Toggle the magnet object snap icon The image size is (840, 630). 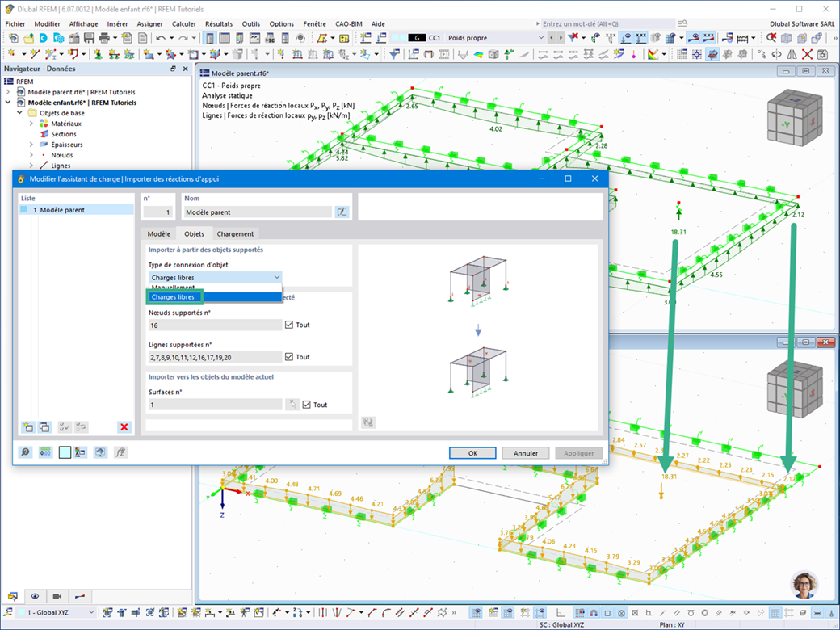point(594,612)
